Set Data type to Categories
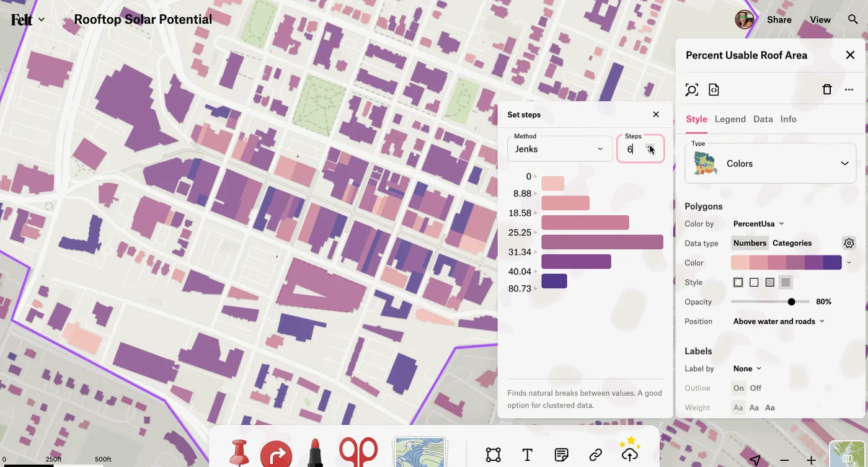Viewport: 868px width, 467px height. 792,243
